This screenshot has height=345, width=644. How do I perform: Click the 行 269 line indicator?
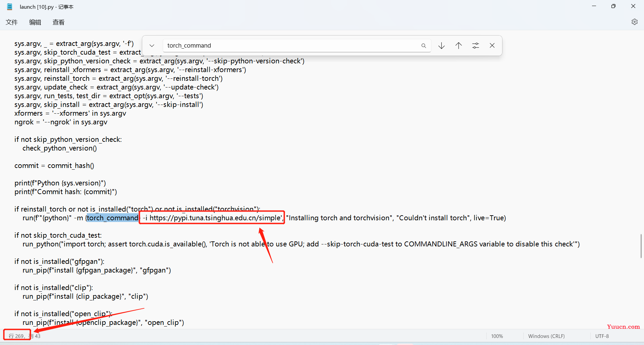(x=16, y=336)
